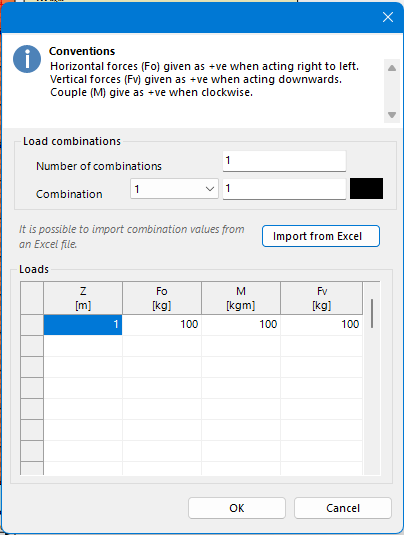This screenshot has height=535, width=404.
Task: Open the black combination color swatch
Action: click(x=366, y=188)
